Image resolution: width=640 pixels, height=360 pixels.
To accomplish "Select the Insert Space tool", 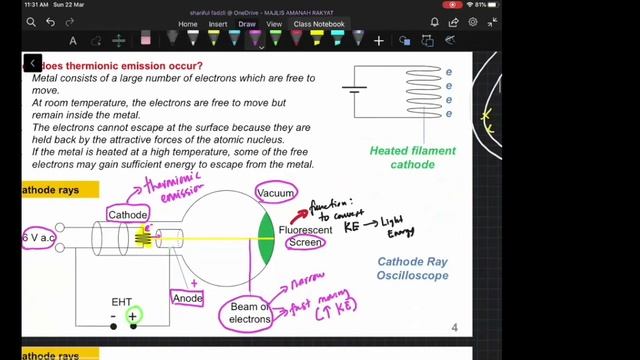I will (x=119, y=41).
